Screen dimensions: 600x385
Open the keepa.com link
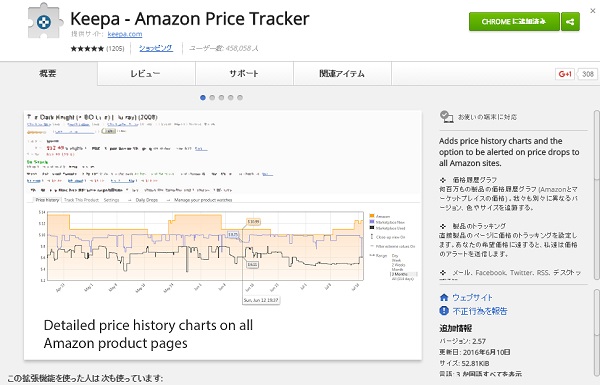pos(125,34)
